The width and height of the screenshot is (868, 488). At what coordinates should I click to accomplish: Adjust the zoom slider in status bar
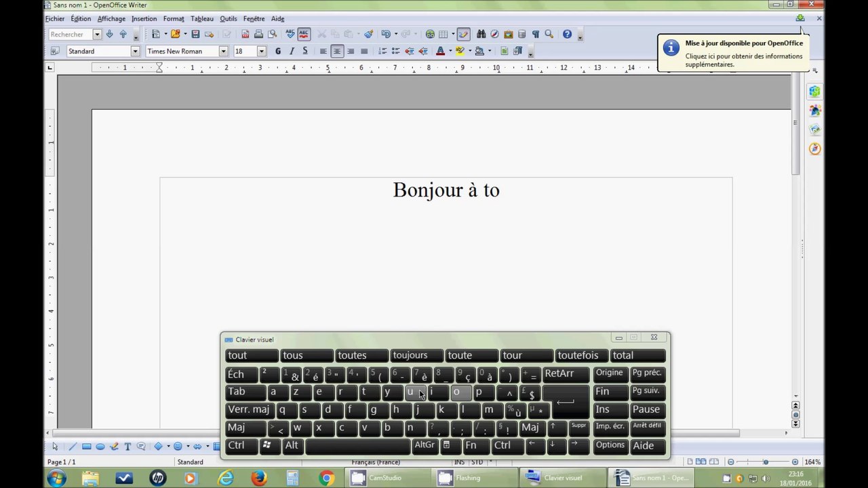[x=766, y=462]
